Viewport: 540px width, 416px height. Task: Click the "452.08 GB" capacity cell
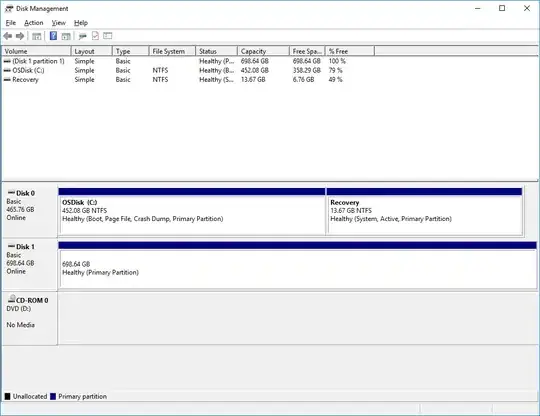[255, 70]
